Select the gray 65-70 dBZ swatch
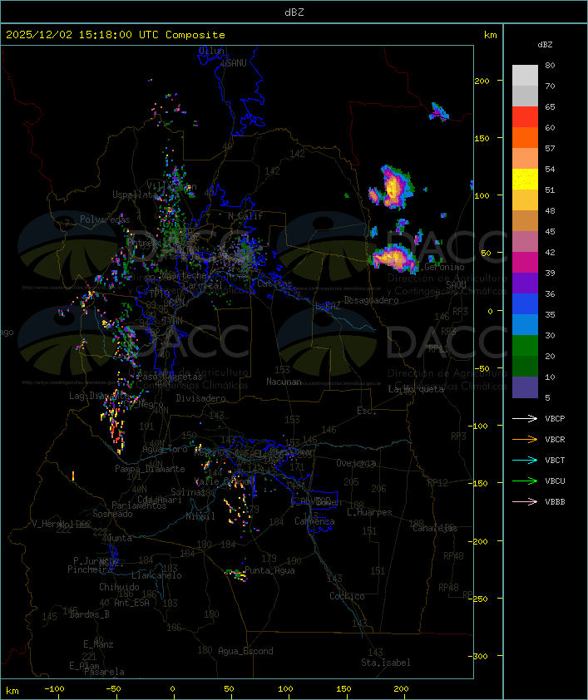 pyautogui.click(x=525, y=96)
